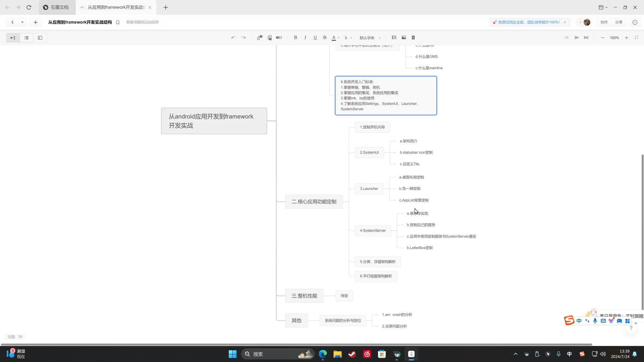
Task: Switch to the 石墨文档 tab
Action: 56,7
